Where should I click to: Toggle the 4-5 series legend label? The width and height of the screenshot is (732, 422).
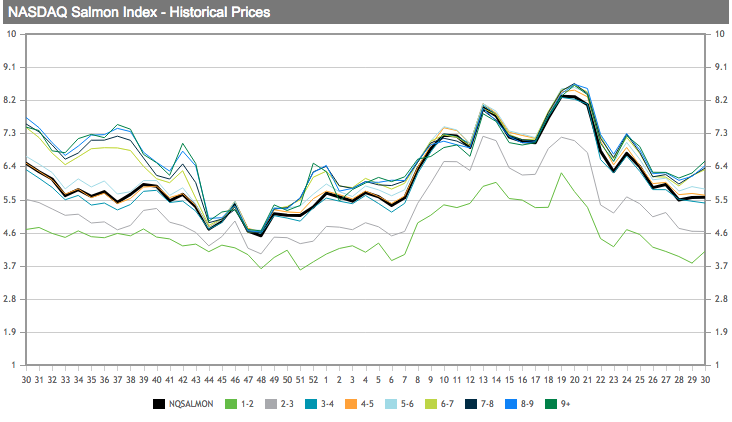point(367,404)
